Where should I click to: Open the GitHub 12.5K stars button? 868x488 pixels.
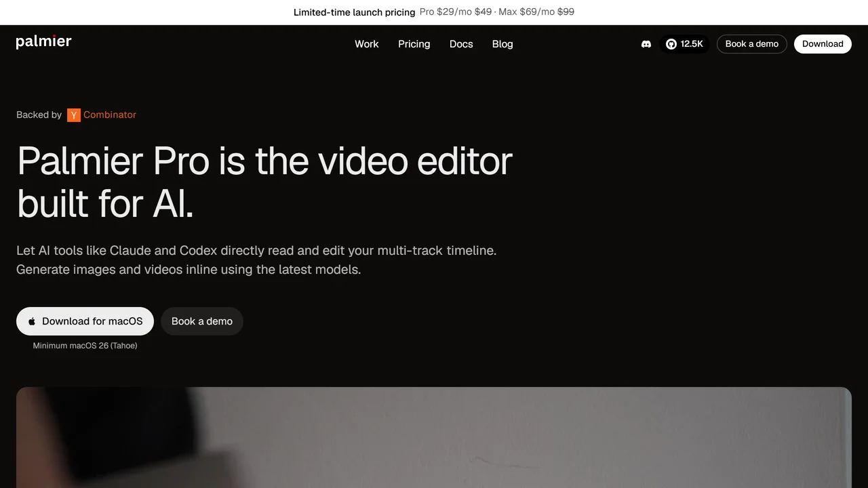[x=684, y=44]
